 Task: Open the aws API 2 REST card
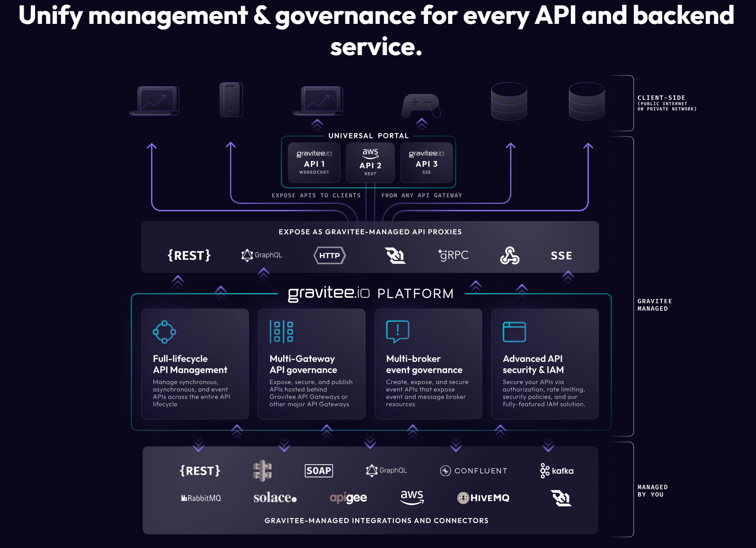370,162
